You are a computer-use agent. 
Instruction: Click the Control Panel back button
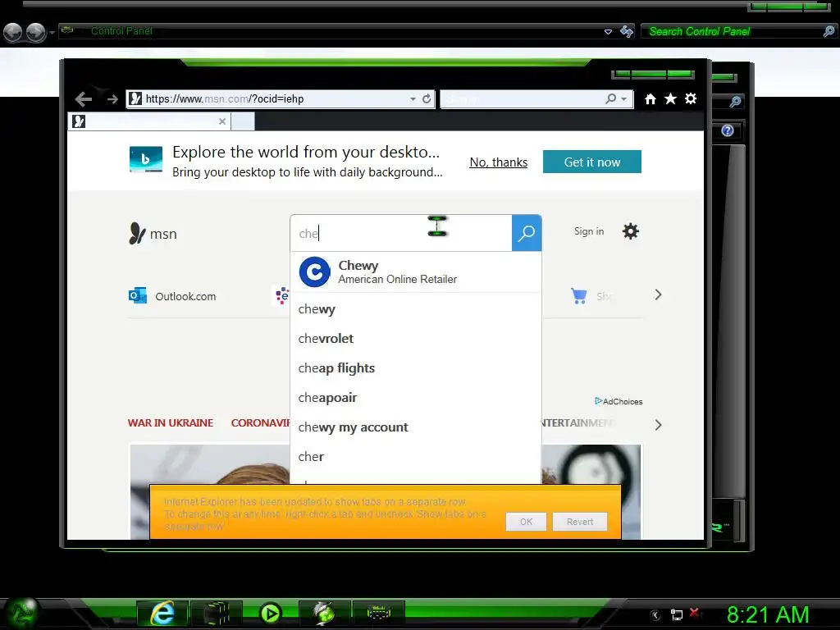[x=13, y=32]
